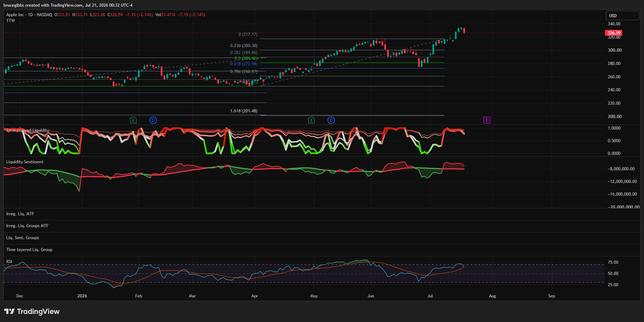Click the purple upcoming earnings E marker

click(x=487, y=120)
